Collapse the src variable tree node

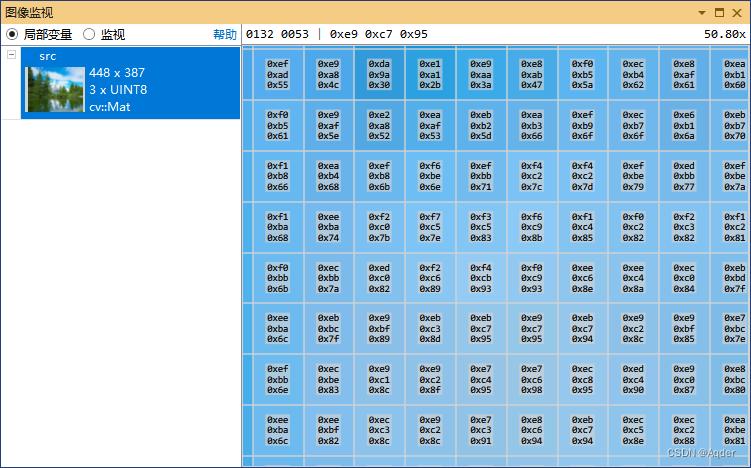pyautogui.click(x=11, y=55)
